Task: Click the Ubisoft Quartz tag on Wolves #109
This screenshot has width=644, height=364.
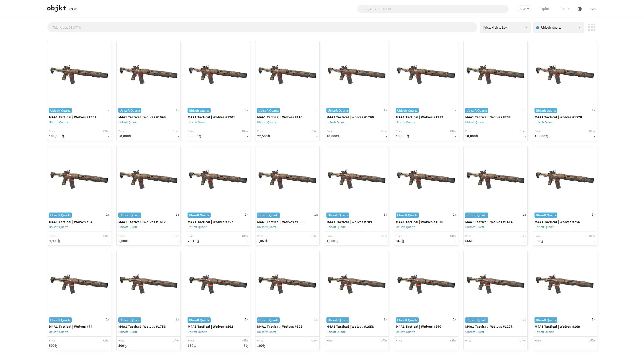Action: pos(546,320)
